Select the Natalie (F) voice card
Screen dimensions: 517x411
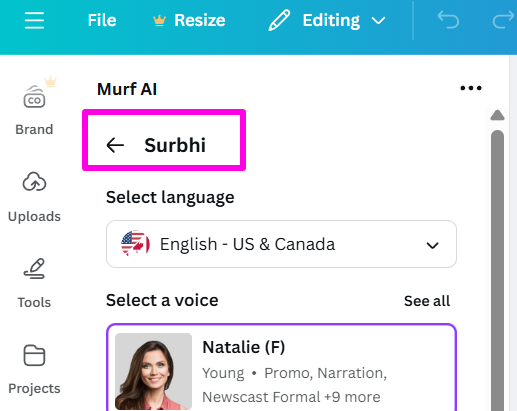coord(281,367)
